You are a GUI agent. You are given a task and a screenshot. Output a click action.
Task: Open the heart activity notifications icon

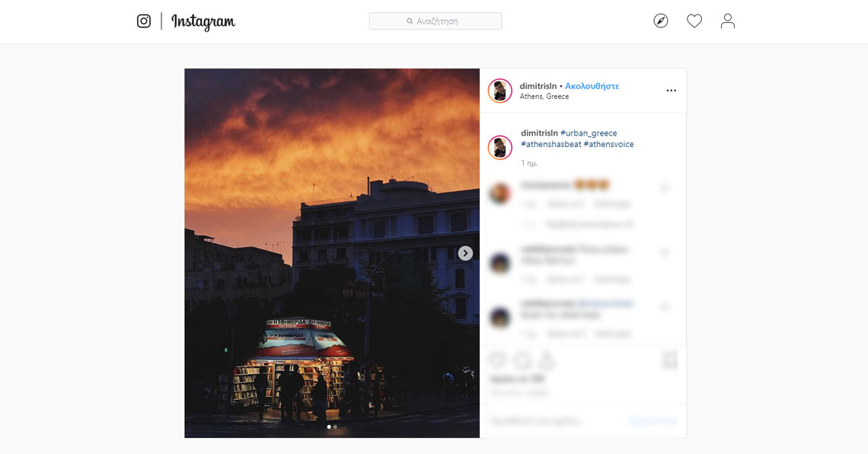(x=694, y=21)
